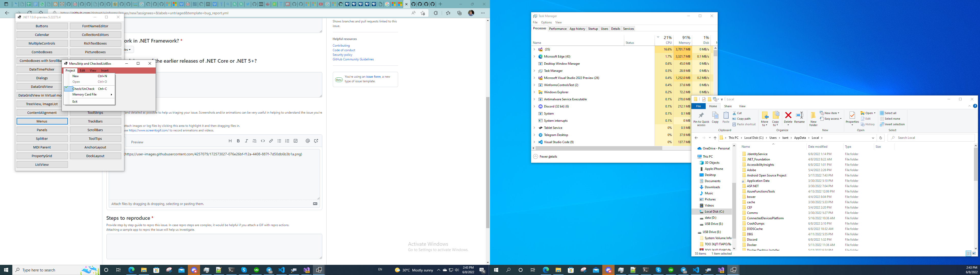Viewport: 980px width, 275px height.
Task: Open the Edit menu of MenuStrip window
Action: point(82,70)
